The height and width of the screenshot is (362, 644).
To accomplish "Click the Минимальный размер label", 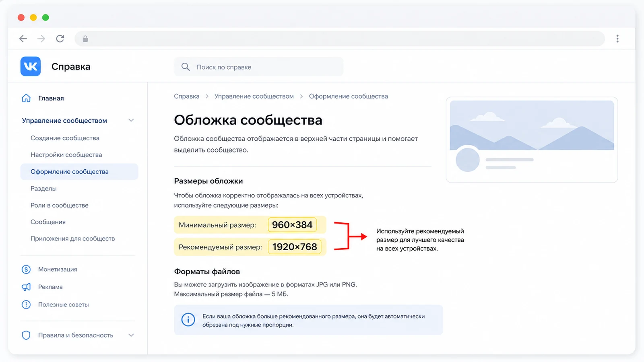I will tap(217, 225).
